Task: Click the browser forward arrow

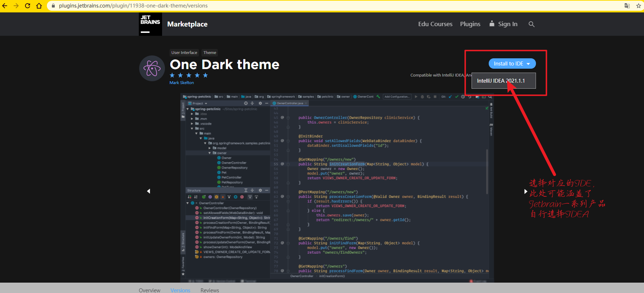Action: coord(16,6)
